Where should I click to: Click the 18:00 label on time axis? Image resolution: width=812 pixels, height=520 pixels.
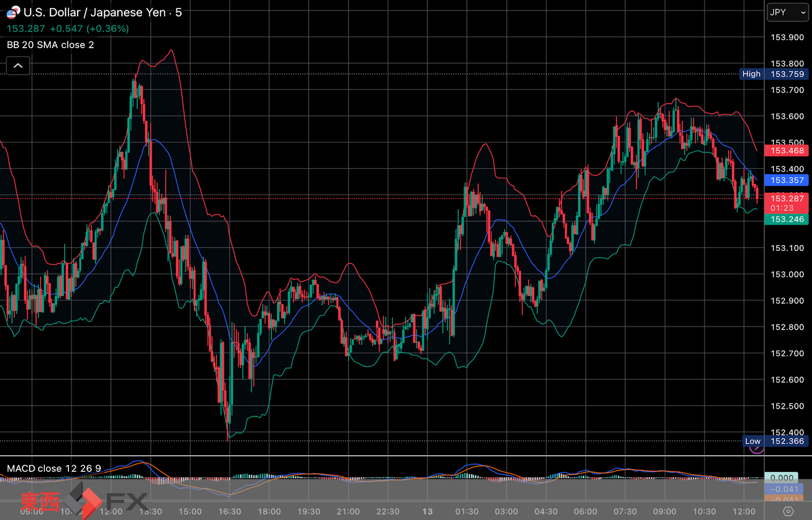269,511
